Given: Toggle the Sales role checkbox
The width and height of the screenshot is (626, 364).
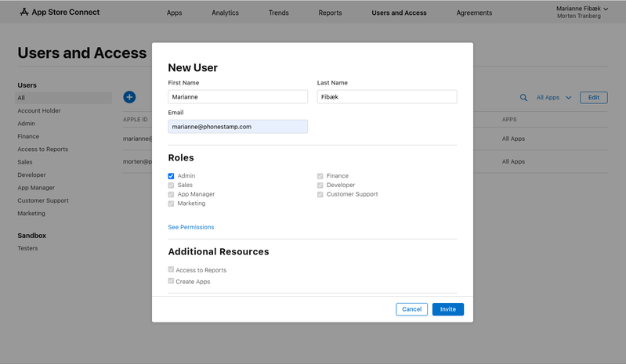Looking at the screenshot, I should click(x=171, y=185).
